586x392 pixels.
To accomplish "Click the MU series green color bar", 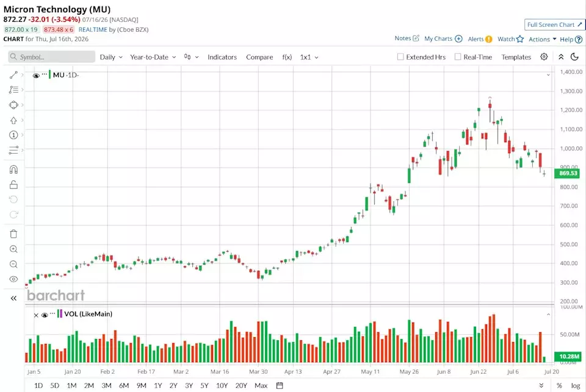I will pos(49,74).
